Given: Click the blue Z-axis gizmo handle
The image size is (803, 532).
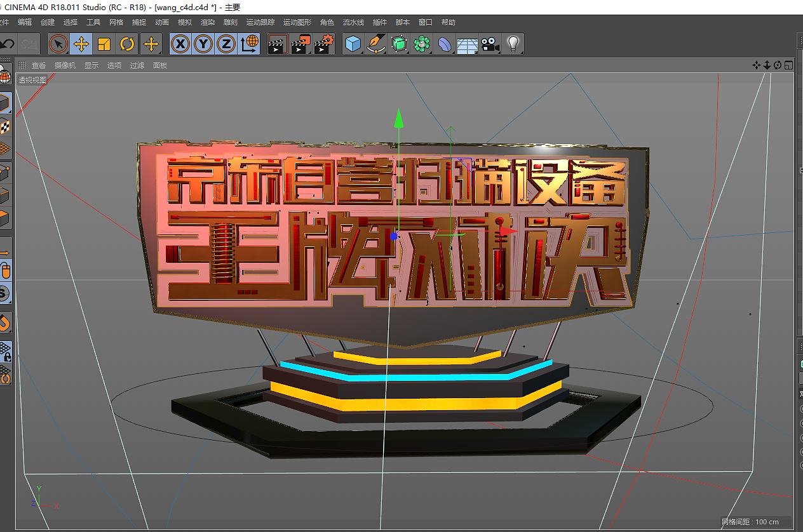Looking at the screenshot, I should [x=394, y=236].
